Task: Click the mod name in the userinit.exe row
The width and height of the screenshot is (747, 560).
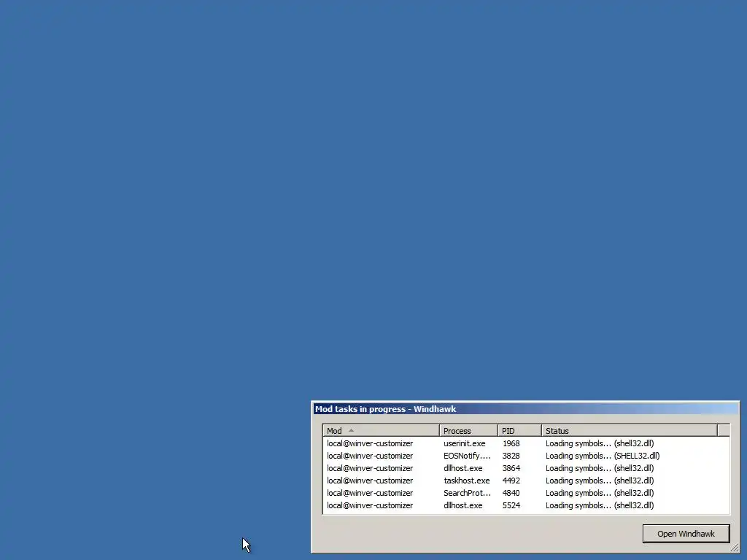Action: (370, 443)
